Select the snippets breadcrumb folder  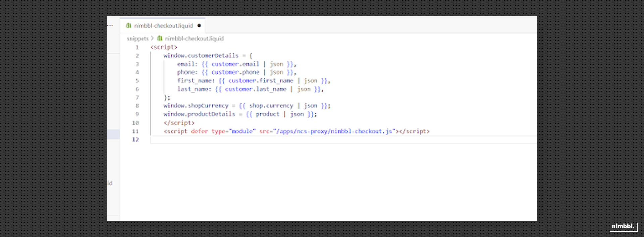138,38
